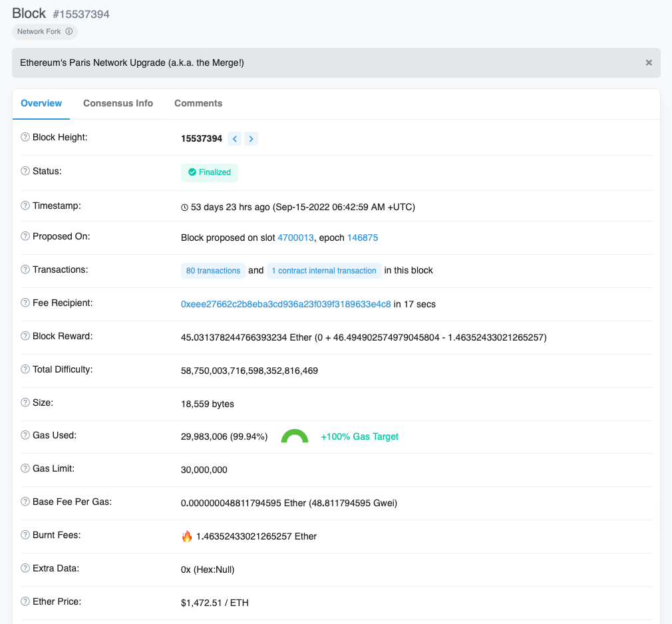This screenshot has width=672, height=624.
Task: Click the gas limit 30,000,000 value
Action: 204,470
